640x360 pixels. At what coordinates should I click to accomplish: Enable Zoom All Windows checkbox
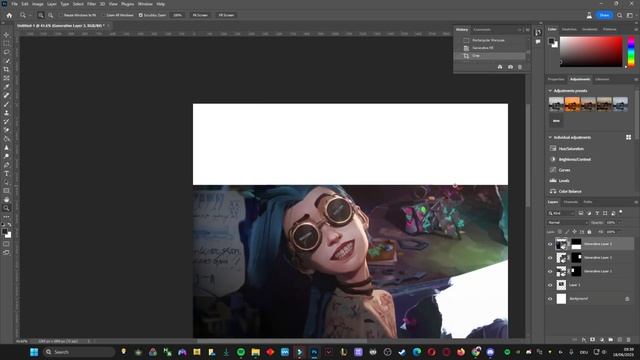pos(103,15)
